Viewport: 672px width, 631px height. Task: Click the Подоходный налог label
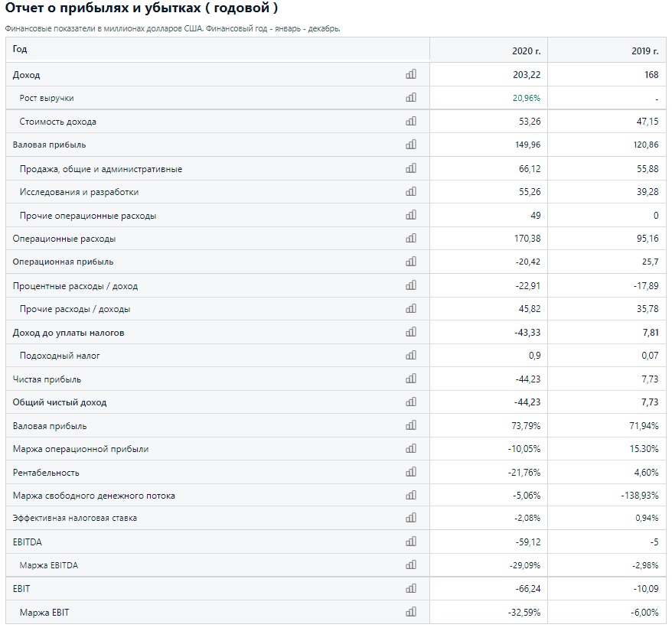(60, 356)
